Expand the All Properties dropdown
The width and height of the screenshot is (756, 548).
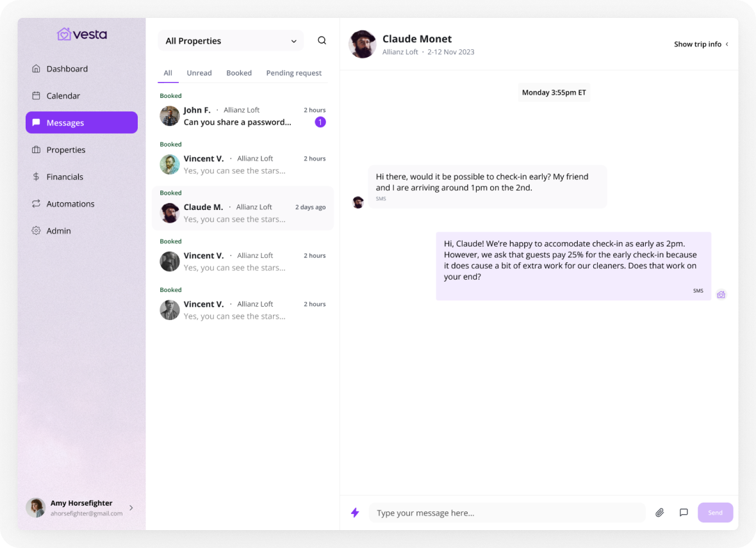coord(231,41)
